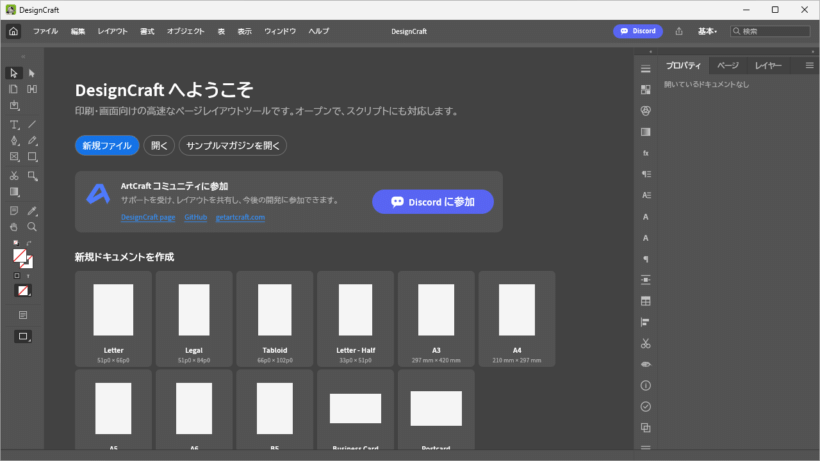Open the 基本 workspace dropdown
This screenshot has width=820, height=461.
(707, 31)
